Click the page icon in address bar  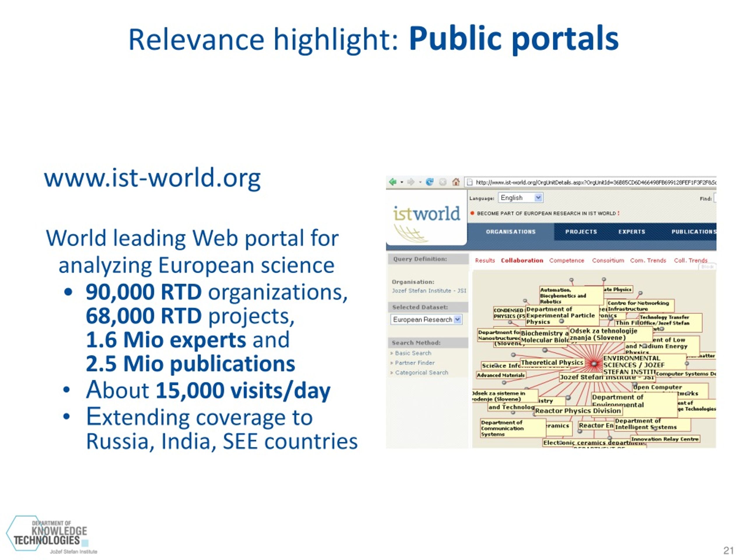(470, 182)
